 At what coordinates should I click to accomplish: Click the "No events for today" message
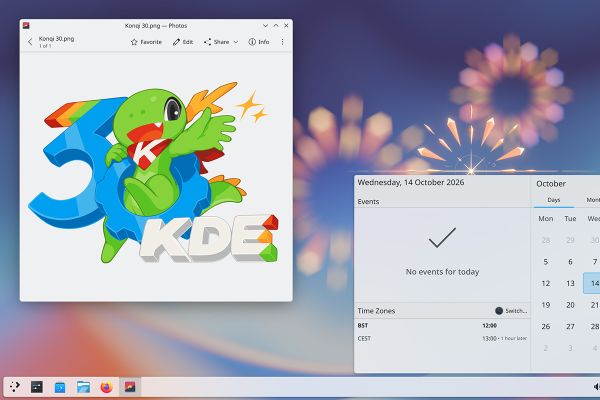pos(442,272)
